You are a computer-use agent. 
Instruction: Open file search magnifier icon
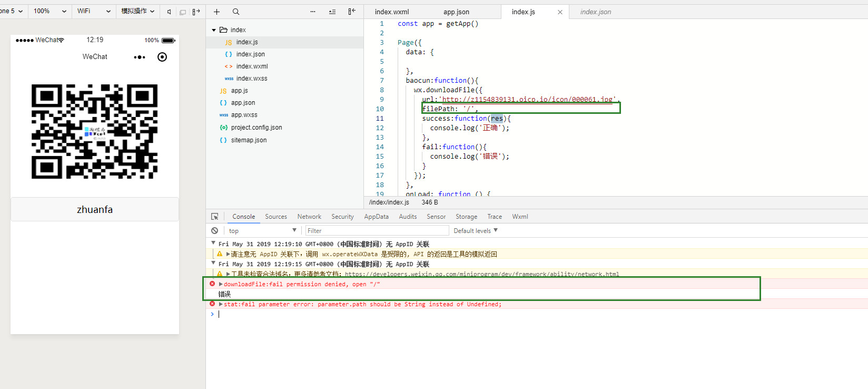[236, 12]
